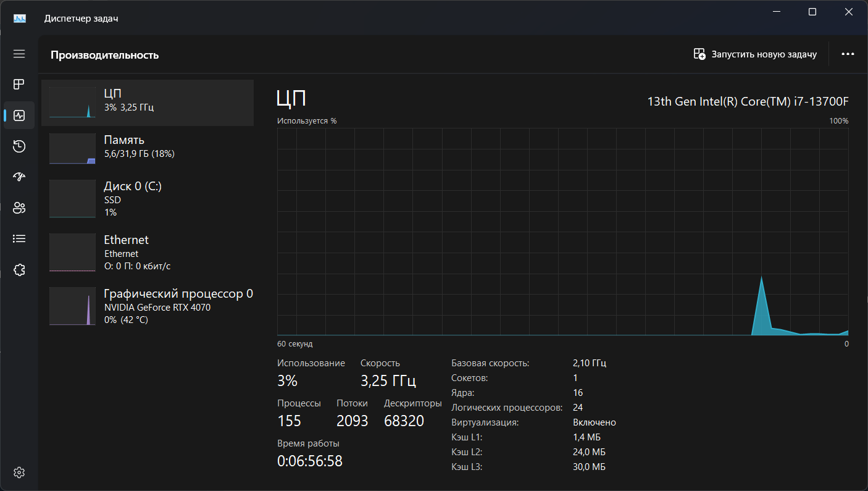Click the Ядра value 16
The width and height of the screenshot is (868, 491).
pos(578,393)
